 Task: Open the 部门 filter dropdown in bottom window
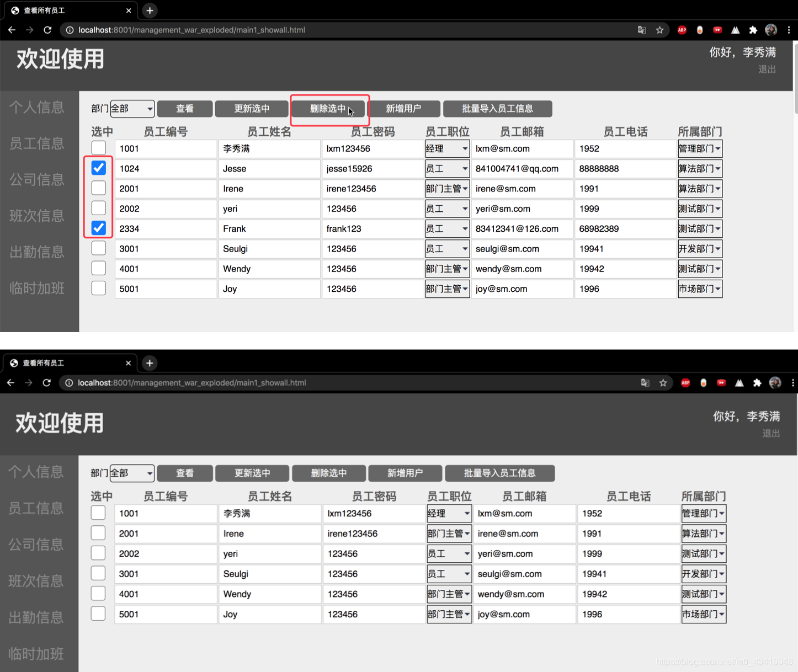coord(132,473)
